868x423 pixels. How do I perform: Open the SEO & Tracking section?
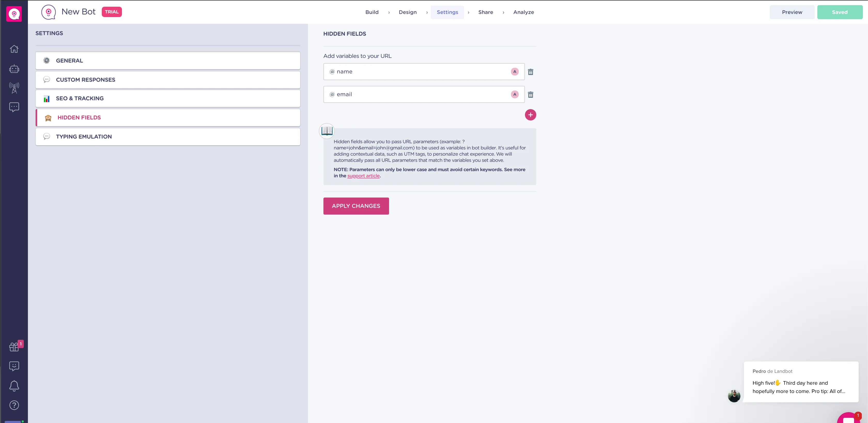(168, 99)
